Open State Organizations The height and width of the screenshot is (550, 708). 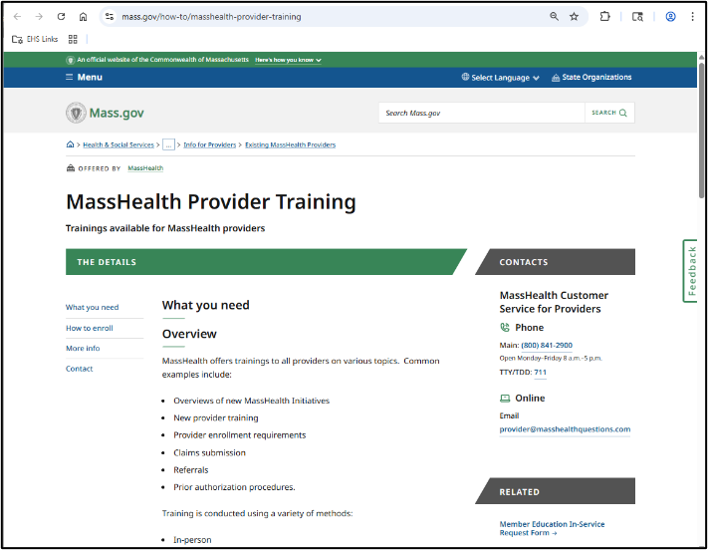pyautogui.click(x=592, y=77)
